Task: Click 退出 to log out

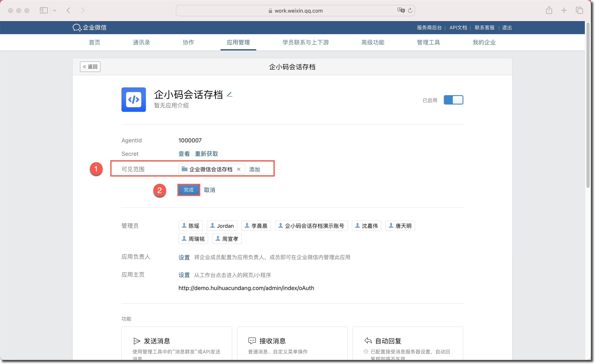Action: tap(507, 27)
